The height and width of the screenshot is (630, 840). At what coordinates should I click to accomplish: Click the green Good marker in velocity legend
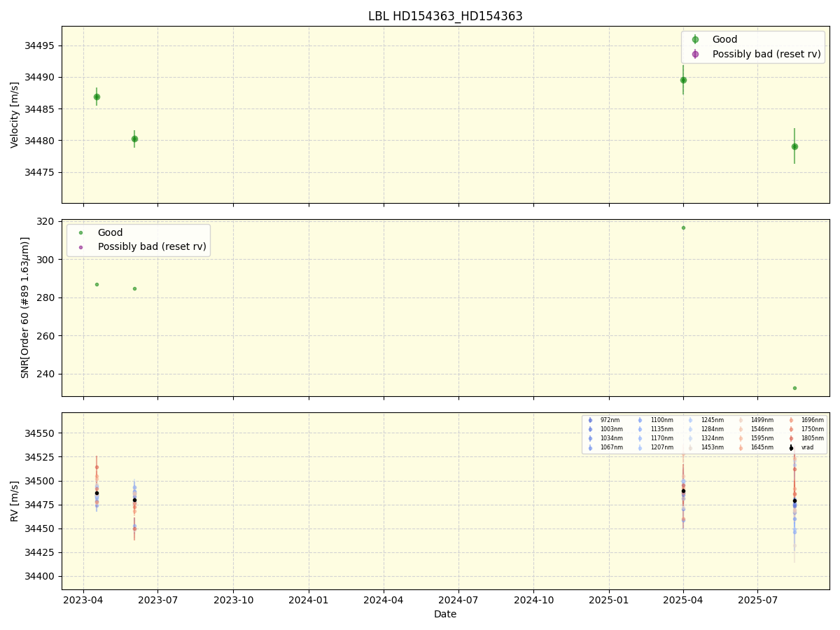[x=695, y=40]
